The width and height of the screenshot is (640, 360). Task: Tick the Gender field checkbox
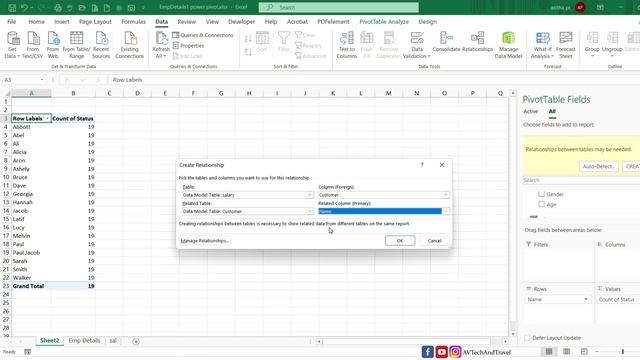[542, 194]
